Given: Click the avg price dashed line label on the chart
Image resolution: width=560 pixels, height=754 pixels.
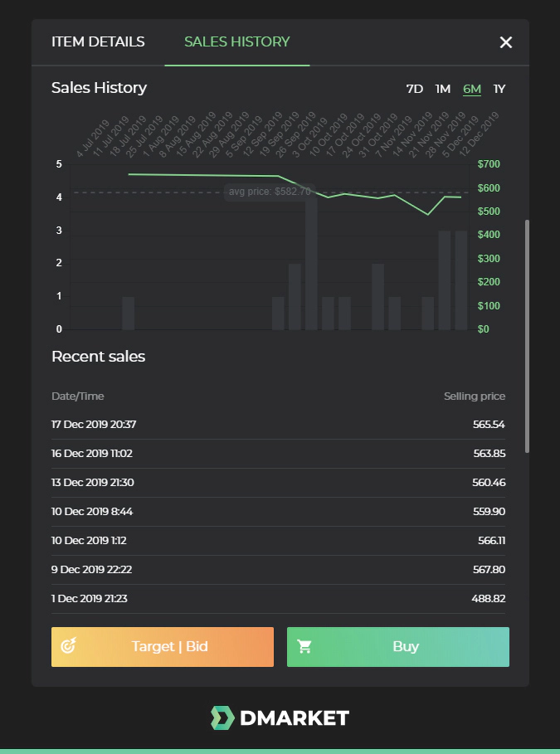Looking at the screenshot, I should coord(268,192).
